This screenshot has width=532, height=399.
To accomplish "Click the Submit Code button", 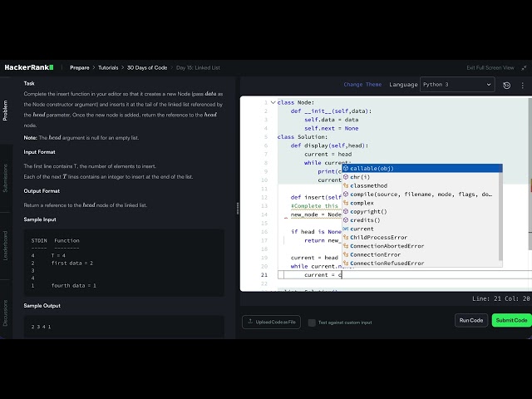I will 511,320.
